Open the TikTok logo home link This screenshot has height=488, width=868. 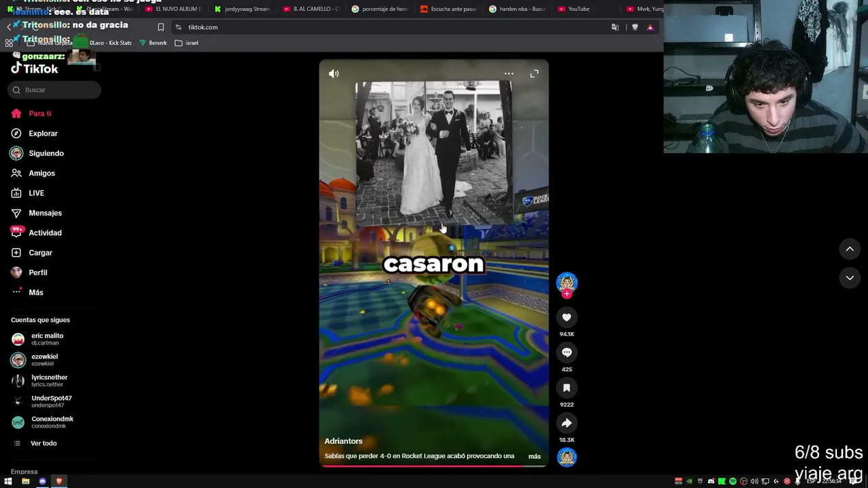click(35, 68)
